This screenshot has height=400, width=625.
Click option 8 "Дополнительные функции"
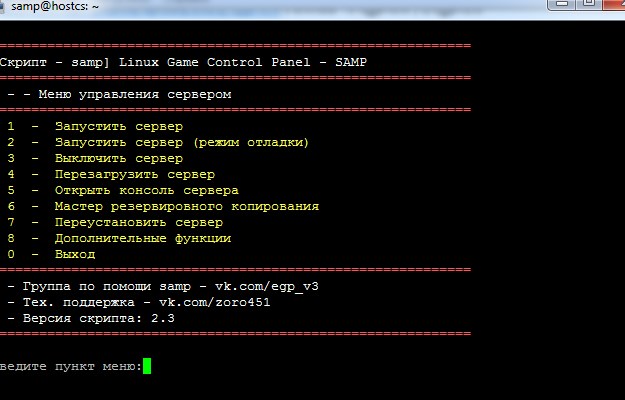click(x=143, y=238)
